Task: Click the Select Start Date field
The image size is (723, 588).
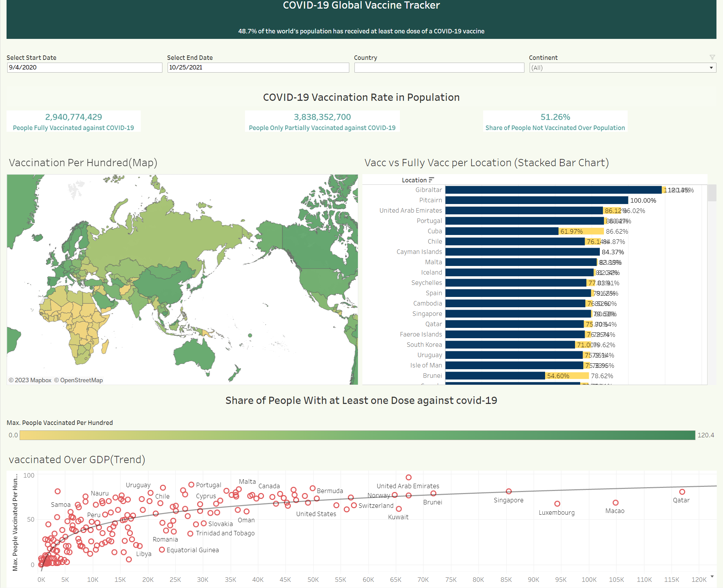Action: coord(84,67)
